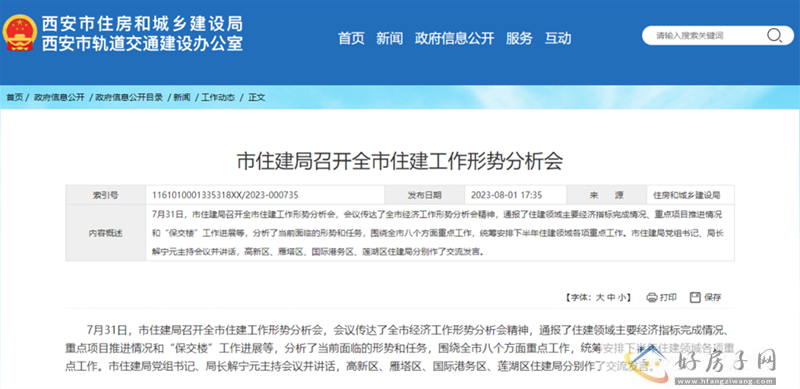Image resolution: width=800 pixels, height=389 pixels.
Task: Open the 首页 navigation menu
Action: click(352, 38)
